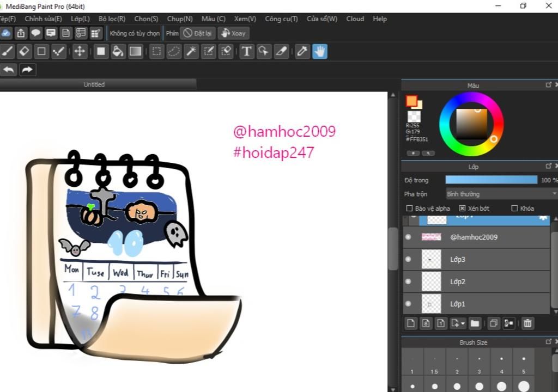Open the Chọn(S) menu
The width and height of the screenshot is (558, 392).
(x=146, y=19)
